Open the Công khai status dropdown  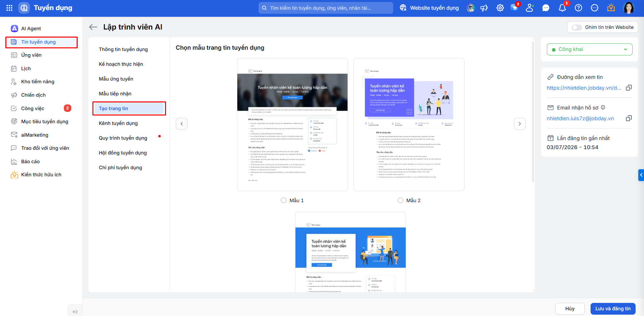(x=590, y=49)
